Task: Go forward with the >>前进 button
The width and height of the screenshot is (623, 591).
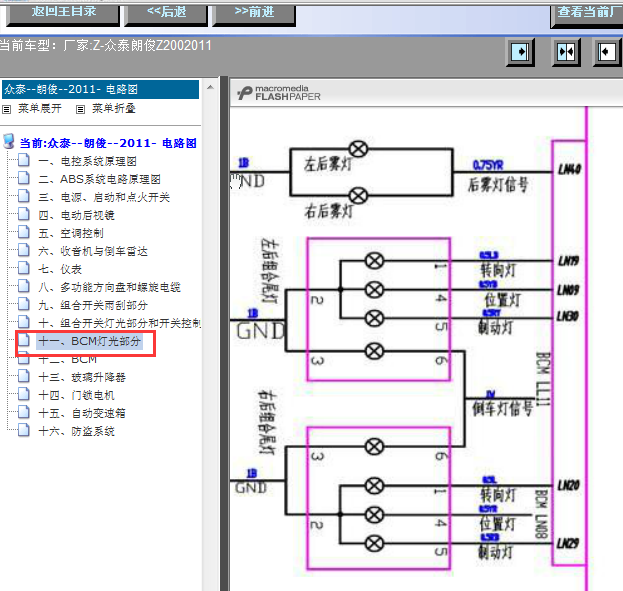Action: [254, 14]
